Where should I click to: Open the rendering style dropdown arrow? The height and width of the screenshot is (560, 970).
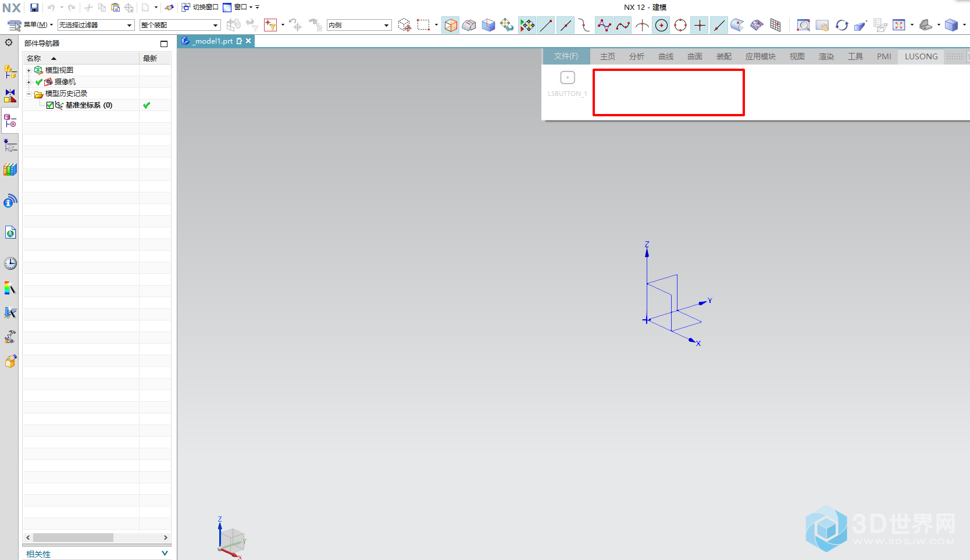click(965, 25)
